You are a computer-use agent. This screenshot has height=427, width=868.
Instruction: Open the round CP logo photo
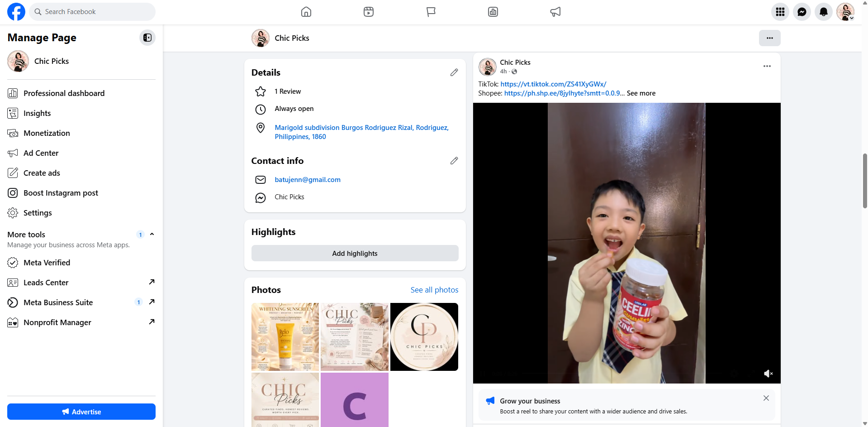(x=424, y=337)
